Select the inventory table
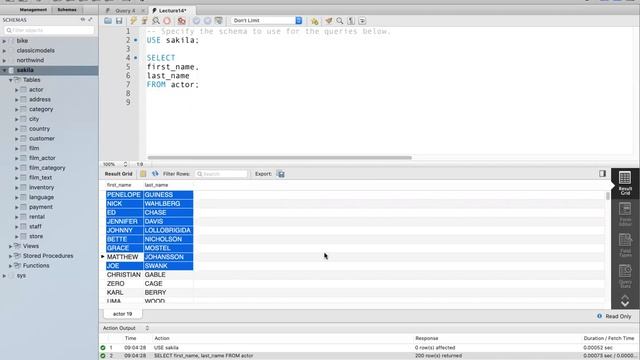 41,187
